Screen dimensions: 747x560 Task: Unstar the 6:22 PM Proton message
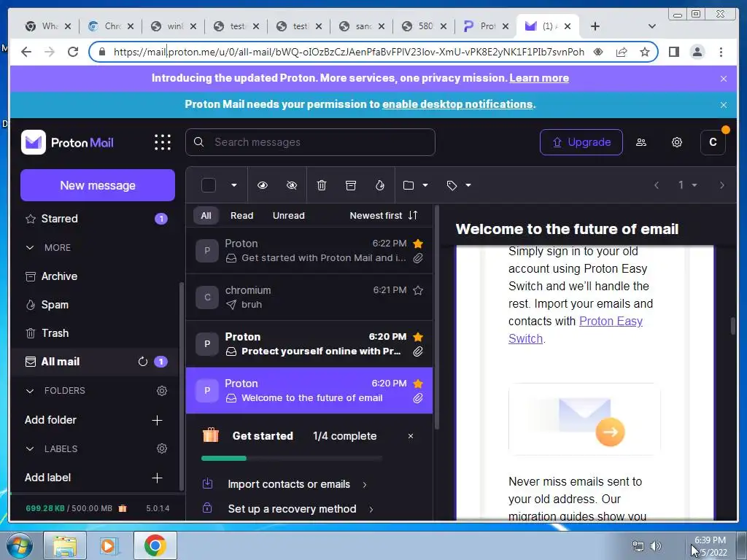click(x=418, y=244)
